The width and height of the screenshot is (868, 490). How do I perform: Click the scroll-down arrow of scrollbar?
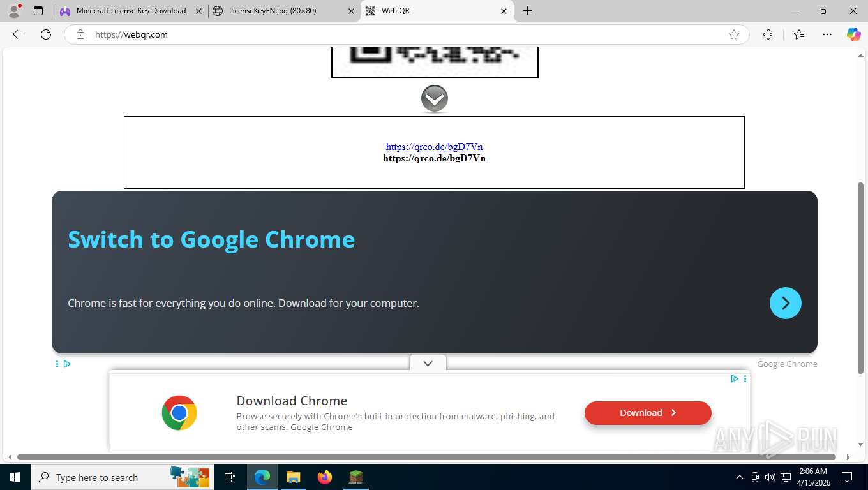[x=860, y=445]
